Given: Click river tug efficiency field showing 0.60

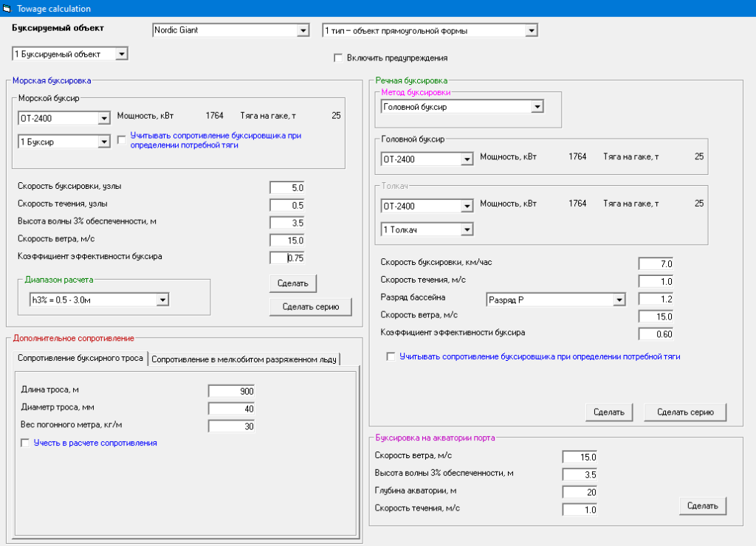Looking at the screenshot, I should (x=656, y=334).
